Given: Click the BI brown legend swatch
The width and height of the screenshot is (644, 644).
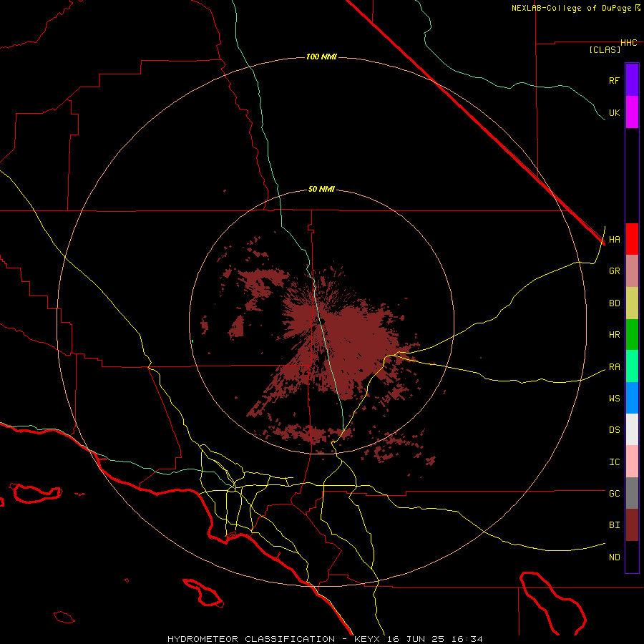Looking at the screenshot, I should point(632,525).
